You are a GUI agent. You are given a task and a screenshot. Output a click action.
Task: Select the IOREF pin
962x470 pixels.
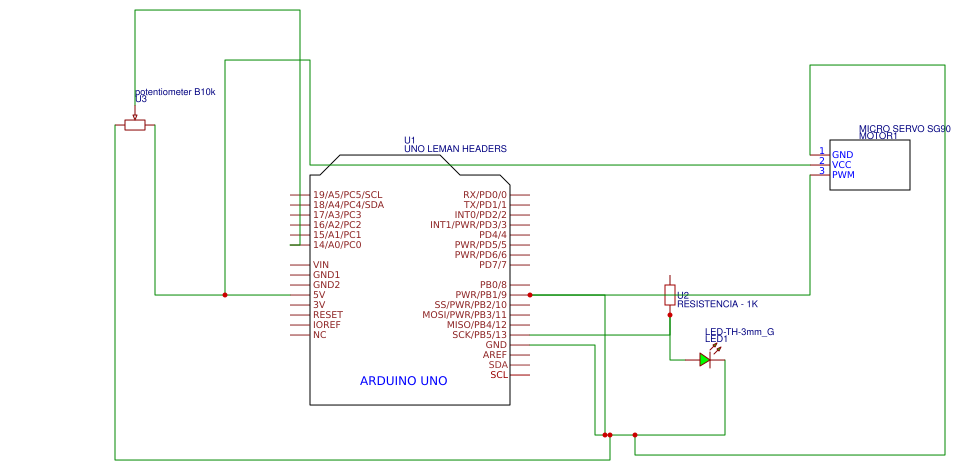(x=326, y=325)
